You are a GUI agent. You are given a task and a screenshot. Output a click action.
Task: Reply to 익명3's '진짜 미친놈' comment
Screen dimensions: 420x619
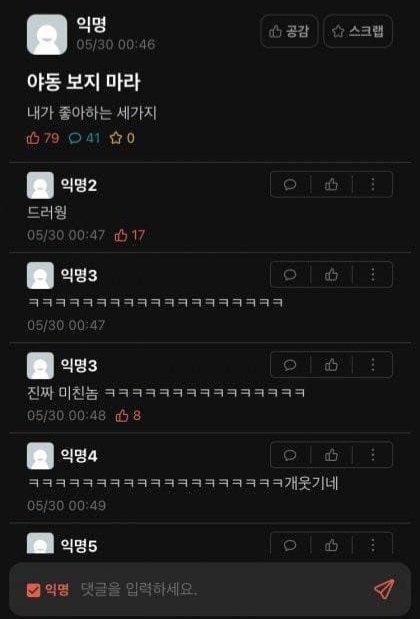pyautogui.click(x=290, y=365)
